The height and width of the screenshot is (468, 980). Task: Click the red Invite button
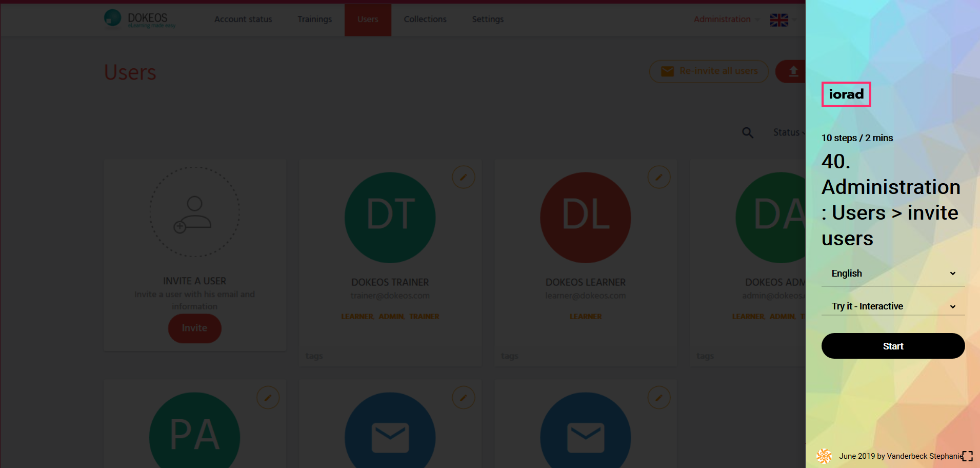point(194,328)
